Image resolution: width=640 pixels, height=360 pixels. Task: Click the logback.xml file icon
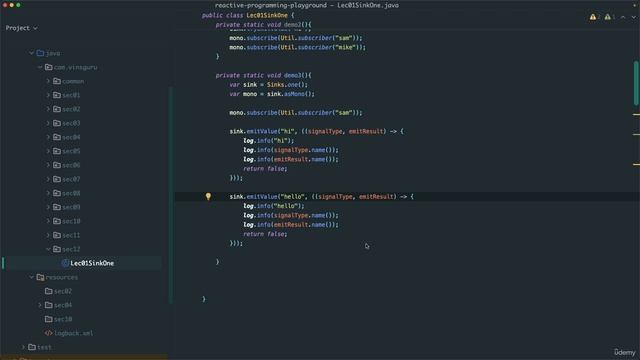49,333
